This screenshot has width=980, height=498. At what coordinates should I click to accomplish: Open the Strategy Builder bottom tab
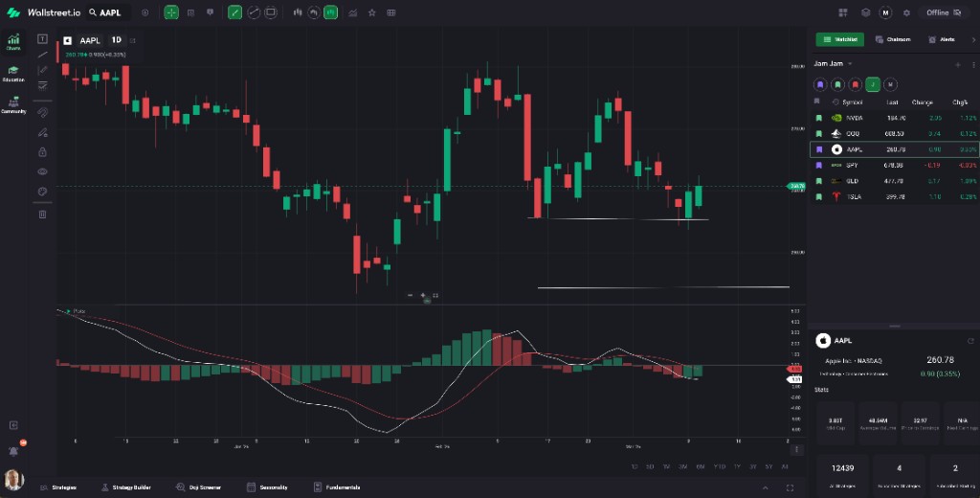126,487
